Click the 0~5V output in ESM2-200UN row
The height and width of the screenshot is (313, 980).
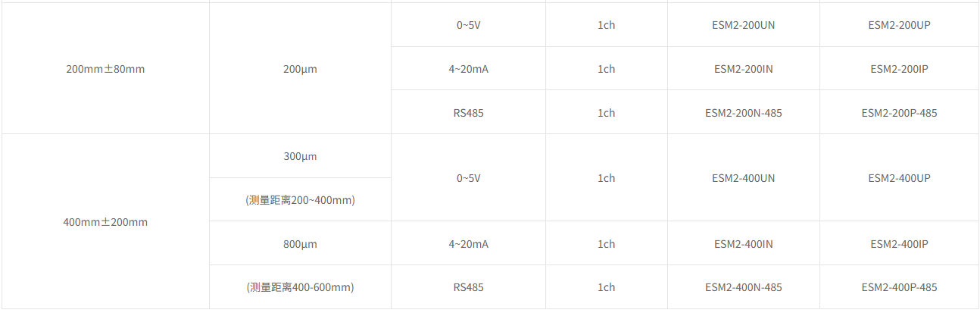coord(468,25)
